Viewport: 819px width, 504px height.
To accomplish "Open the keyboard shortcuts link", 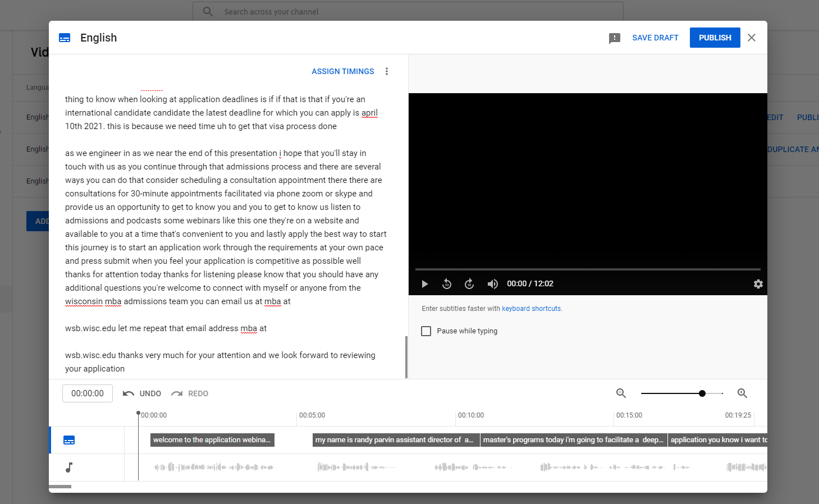I will click(x=531, y=309).
